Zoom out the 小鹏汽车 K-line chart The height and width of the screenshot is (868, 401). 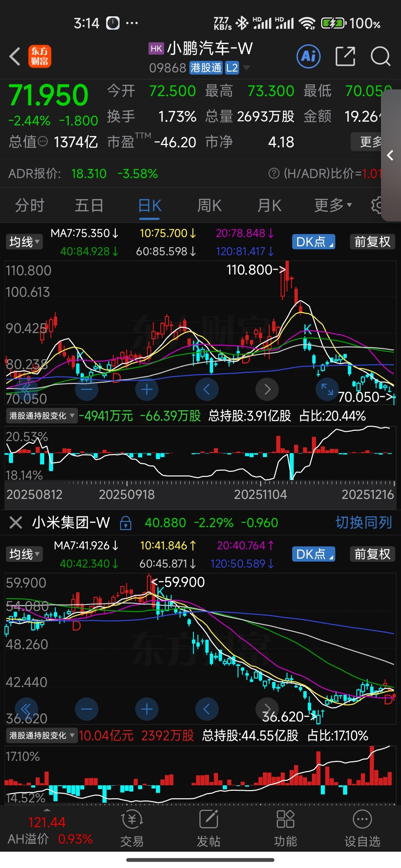(x=87, y=389)
